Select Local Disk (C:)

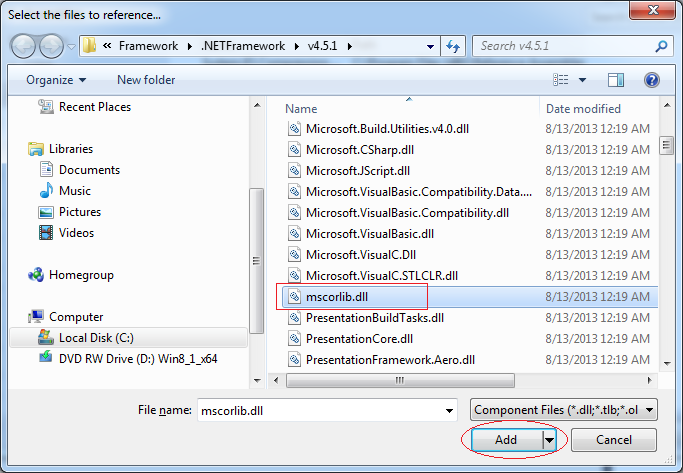(128, 338)
